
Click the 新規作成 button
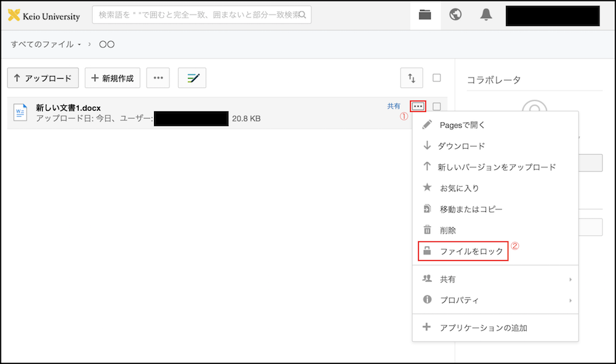pos(112,78)
